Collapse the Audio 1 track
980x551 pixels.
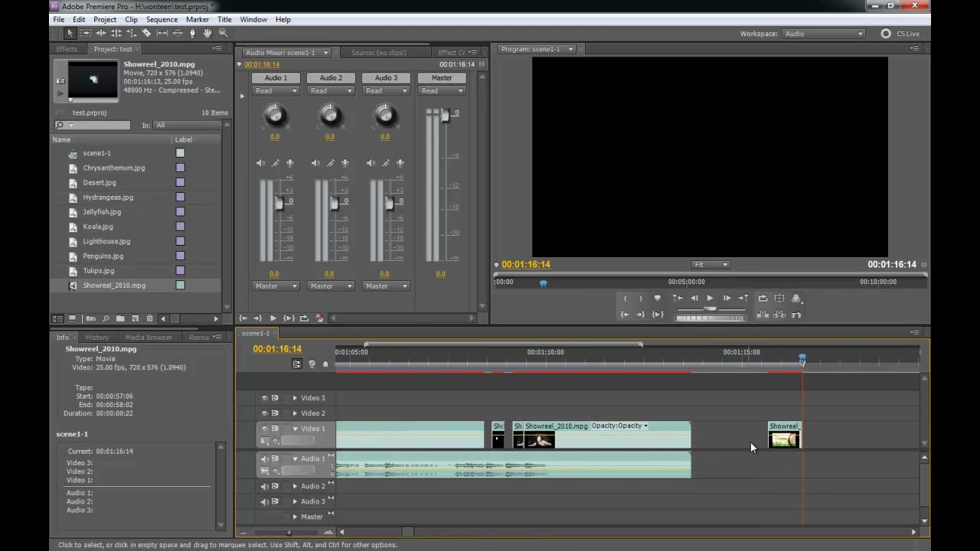click(x=295, y=459)
